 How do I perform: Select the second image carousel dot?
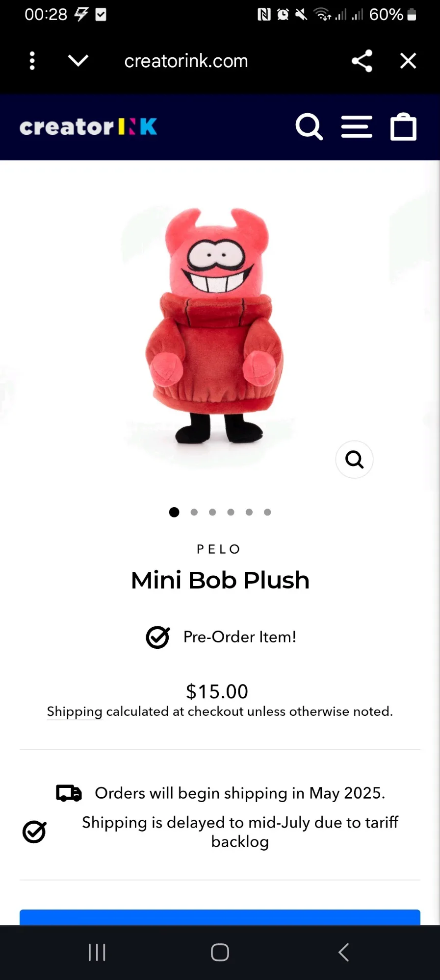click(194, 512)
